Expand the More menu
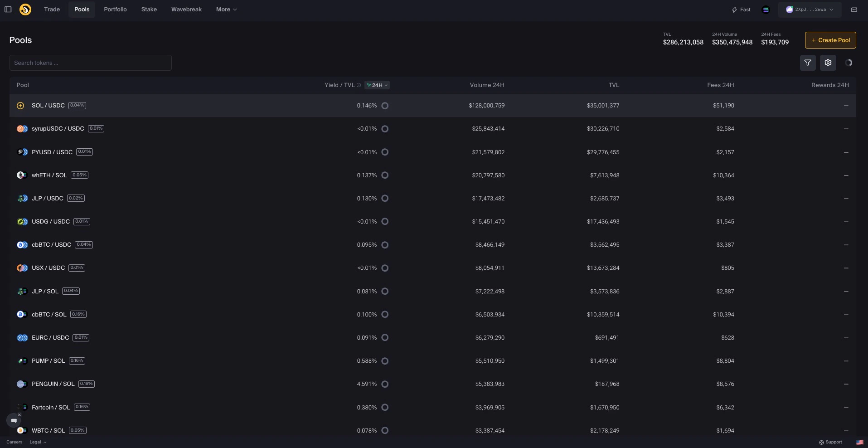 pyautogui.click(x=226, y=10)
